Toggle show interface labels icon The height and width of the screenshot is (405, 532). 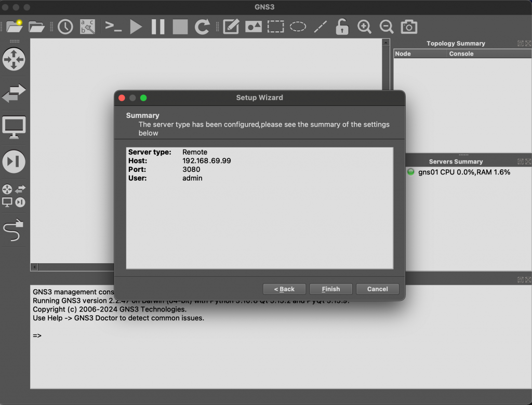click(x=87, y=26)
